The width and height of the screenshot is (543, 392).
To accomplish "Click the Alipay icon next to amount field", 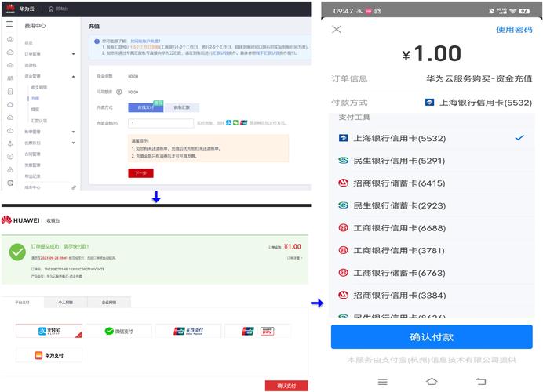I will 228,122.
